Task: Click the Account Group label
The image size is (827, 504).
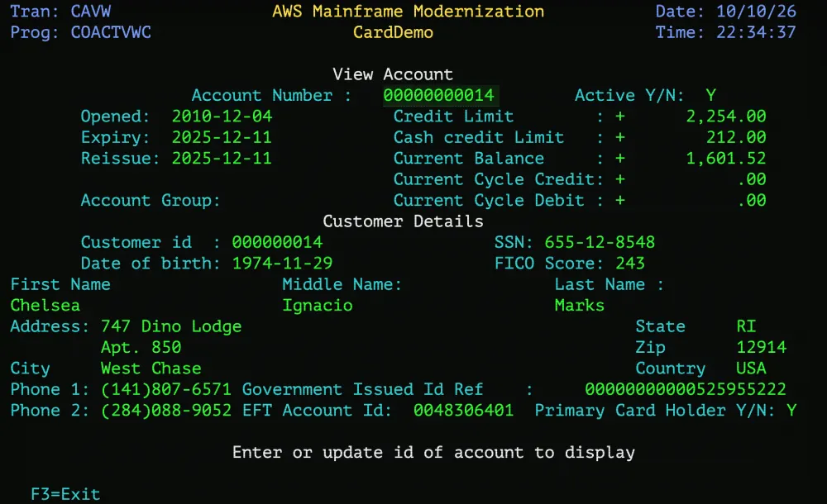Action: (150, 200)
